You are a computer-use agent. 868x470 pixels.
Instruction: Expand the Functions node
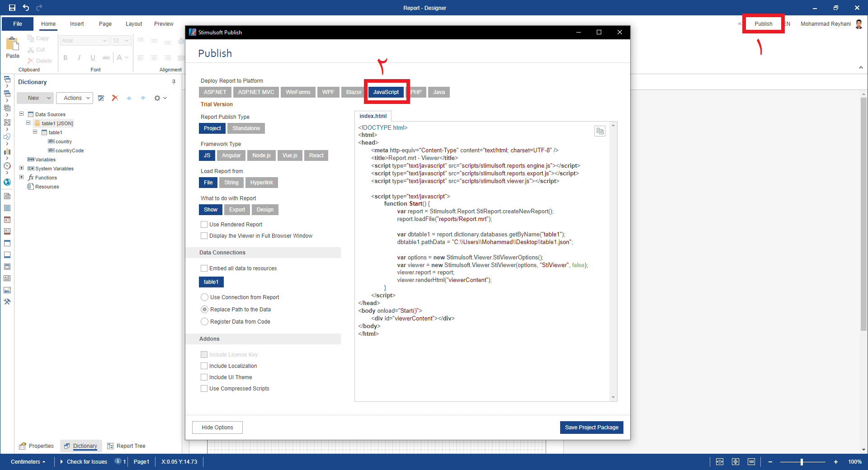pyautogui.click(x=21, y=177)
